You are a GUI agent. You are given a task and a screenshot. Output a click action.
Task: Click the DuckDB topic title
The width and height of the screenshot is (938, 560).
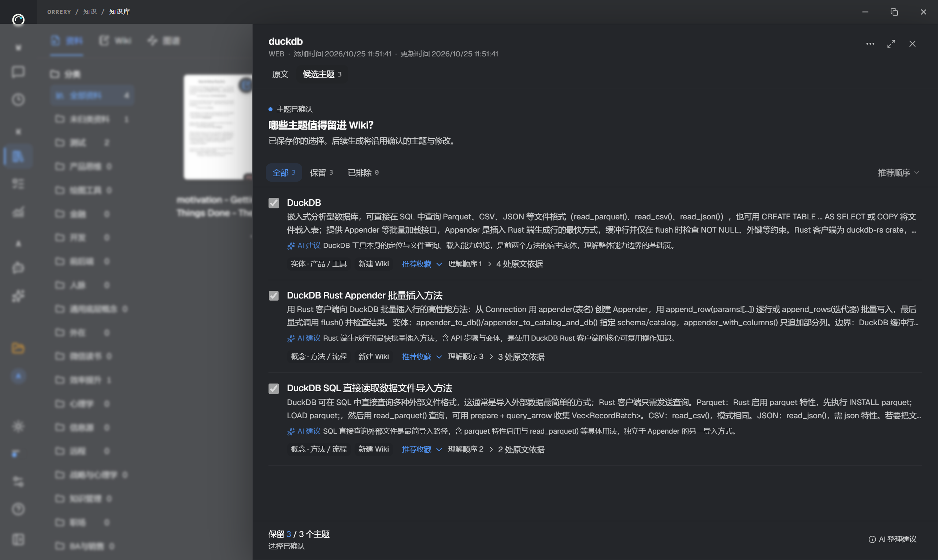click(304, 203)
